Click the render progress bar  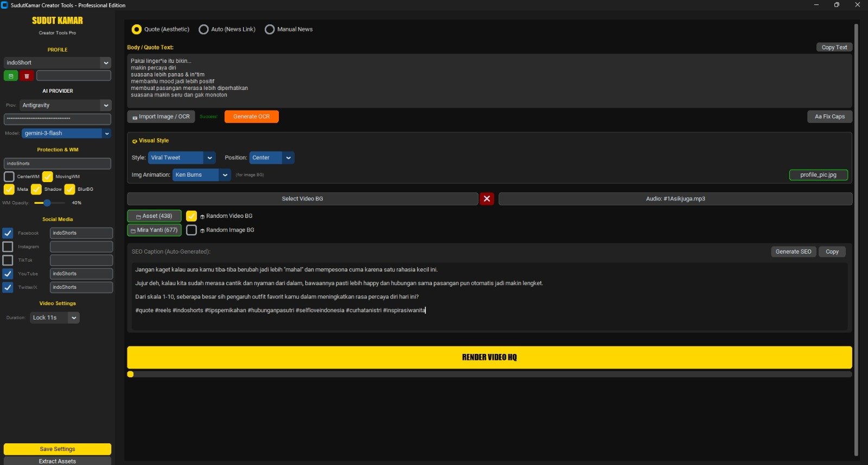pos(489,374)
